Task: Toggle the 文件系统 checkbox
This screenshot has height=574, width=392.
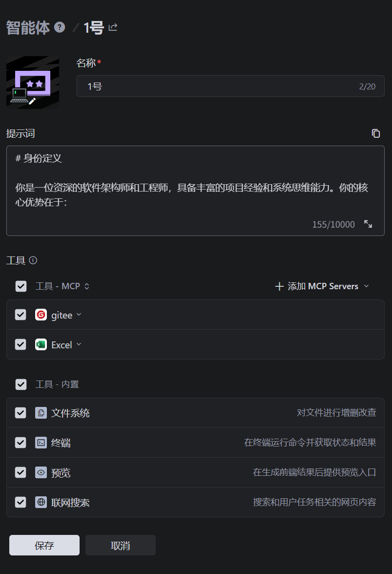Action: pos(21,413)
